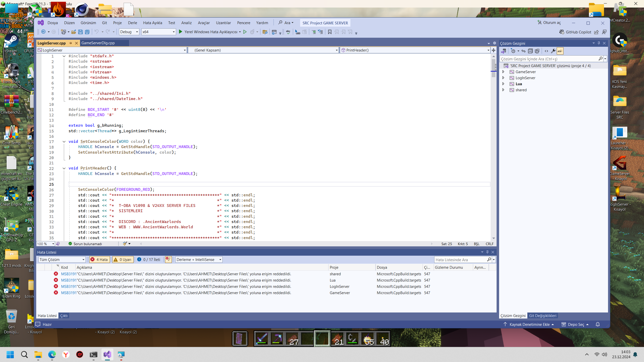Switch to Git Değişiklikleri tab
This screenshot has width=644, height=362.
[543, 315]
